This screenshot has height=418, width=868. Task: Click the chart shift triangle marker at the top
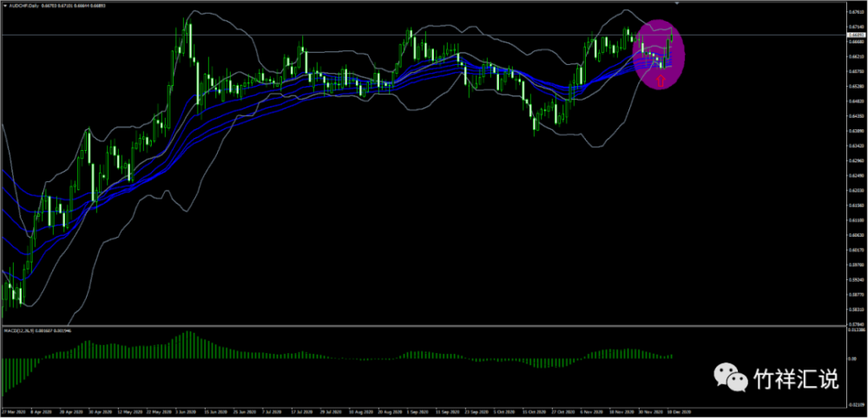(677, 3)
